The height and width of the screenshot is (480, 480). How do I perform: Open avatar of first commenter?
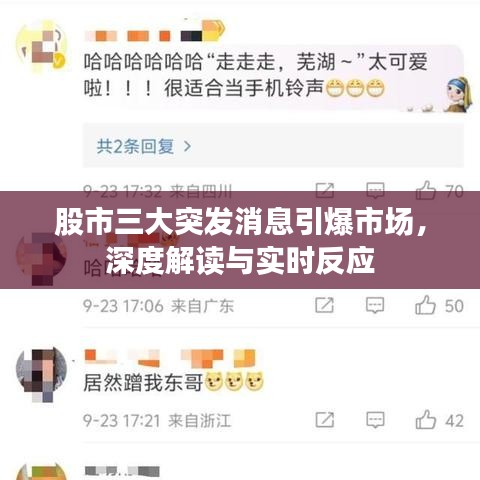tap(41, 47)
